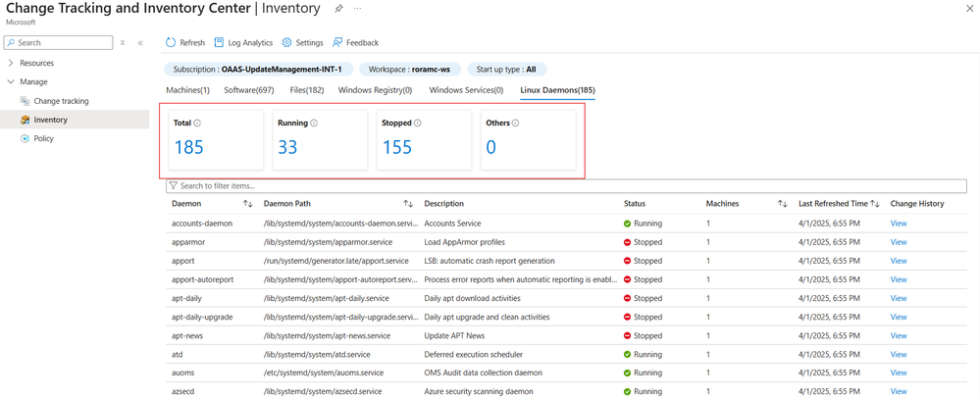This screenshot has height=399, width=980.
Task: Switch to Software(697) tab
Action: (249, 90)
